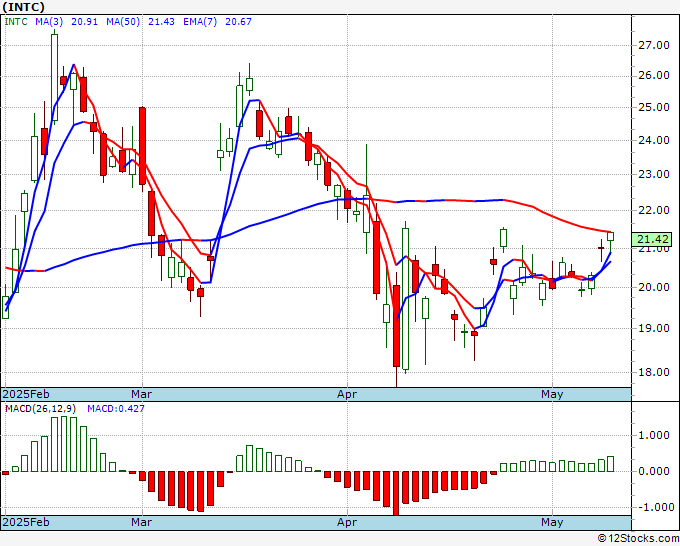Click the 22.00 price axis label
This screenshot has height=546, width=680.
pos(654,210)
